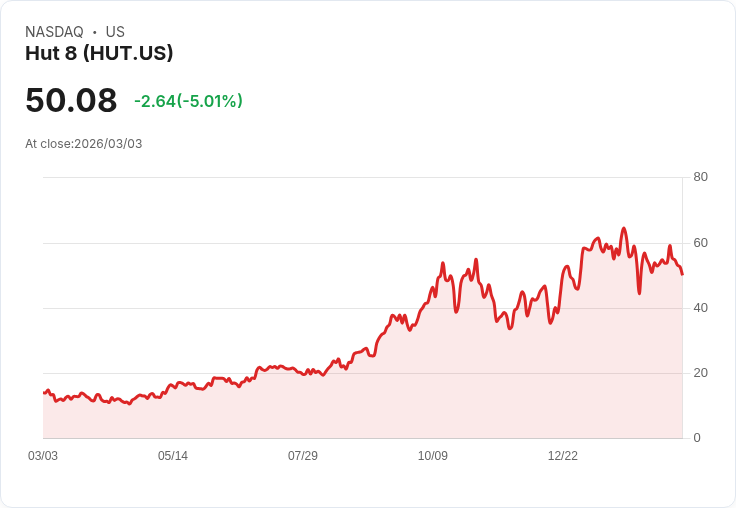Click the highest peak of the red price line
736x508 pixels.
tap(624, 229)
